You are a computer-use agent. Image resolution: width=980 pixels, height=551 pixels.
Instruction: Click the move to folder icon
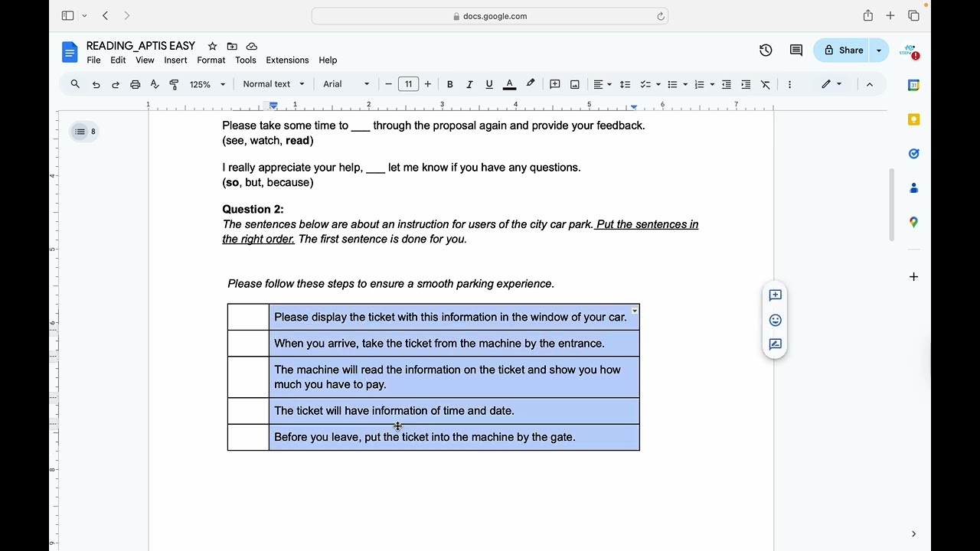[232, 46]
